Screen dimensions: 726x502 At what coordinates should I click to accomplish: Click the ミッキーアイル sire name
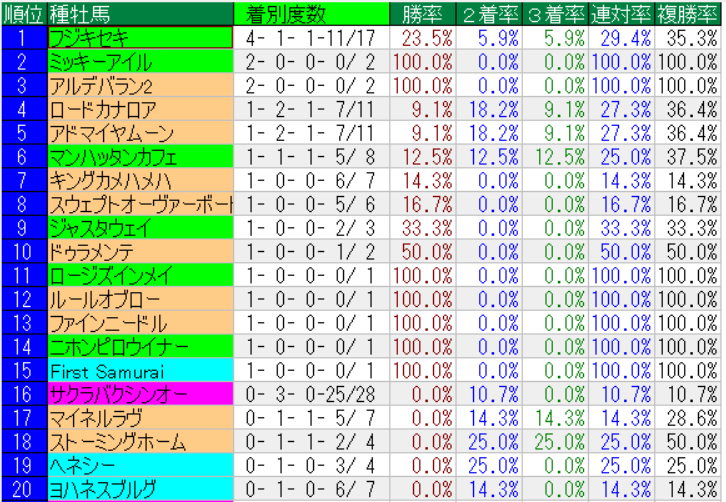click(x=139, y=61)
